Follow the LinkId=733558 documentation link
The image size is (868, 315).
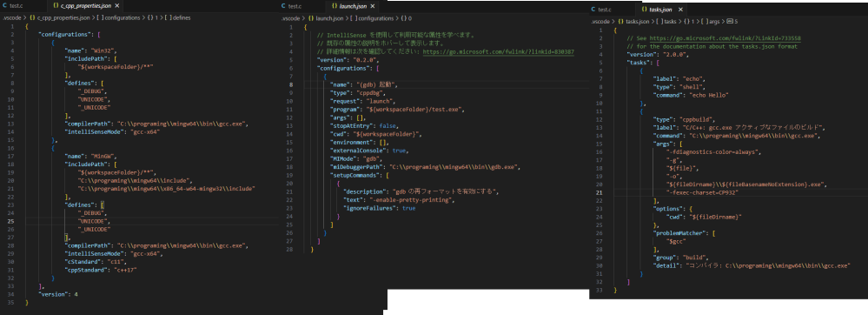point(726,38)
